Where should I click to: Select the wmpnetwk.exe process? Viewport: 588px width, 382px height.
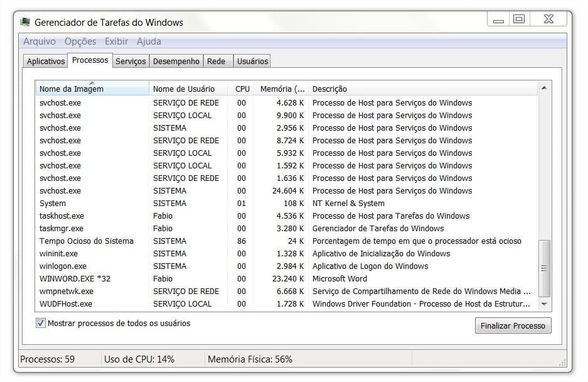[287, 292]
